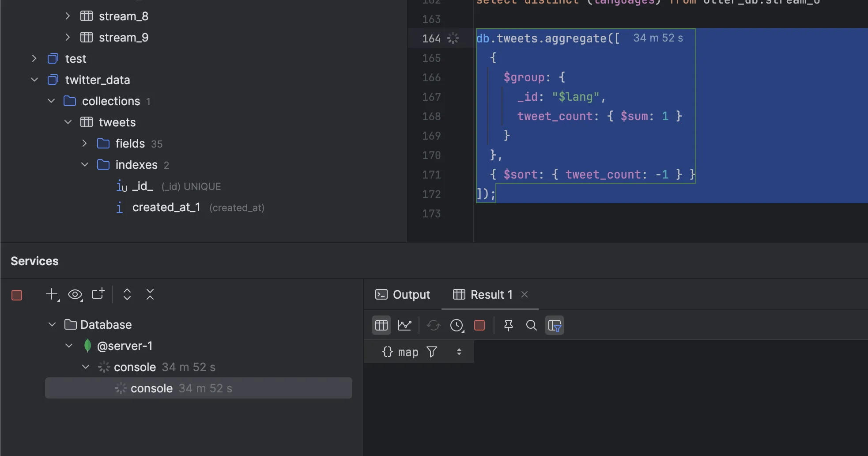The height and width of the screenshot is (456, 868).
Task: Switch to the Output tab
Action: pyautogui.click(x=402, y=295)
